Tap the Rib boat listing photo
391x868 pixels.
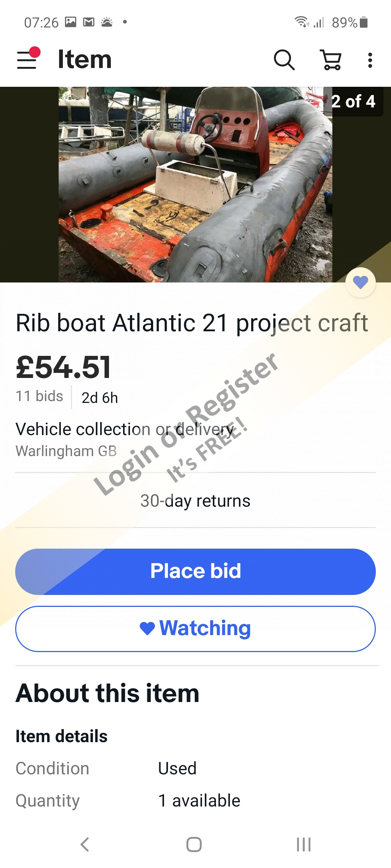pos(195,184)
